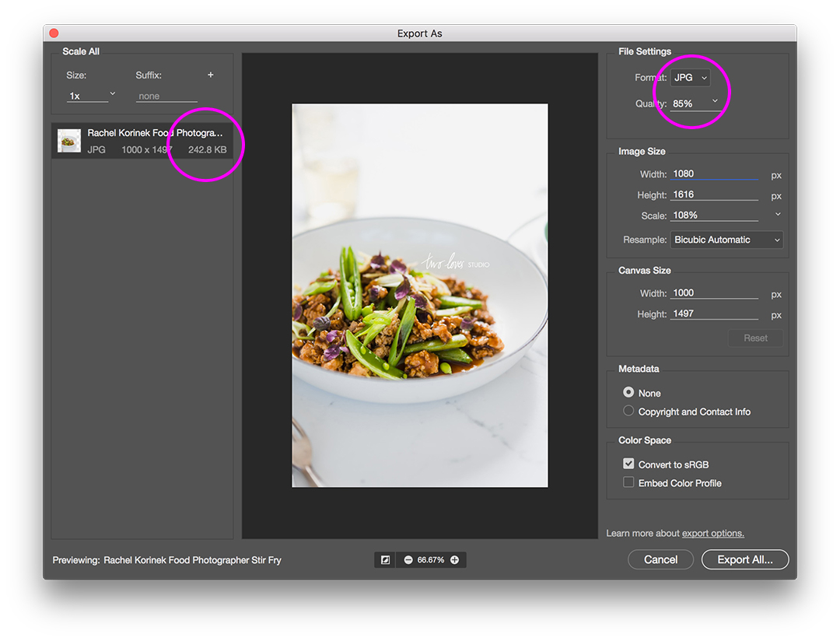Close the Export As dialog
The width and height of the screenshot is (840, 641).
[x=54, y=33]
